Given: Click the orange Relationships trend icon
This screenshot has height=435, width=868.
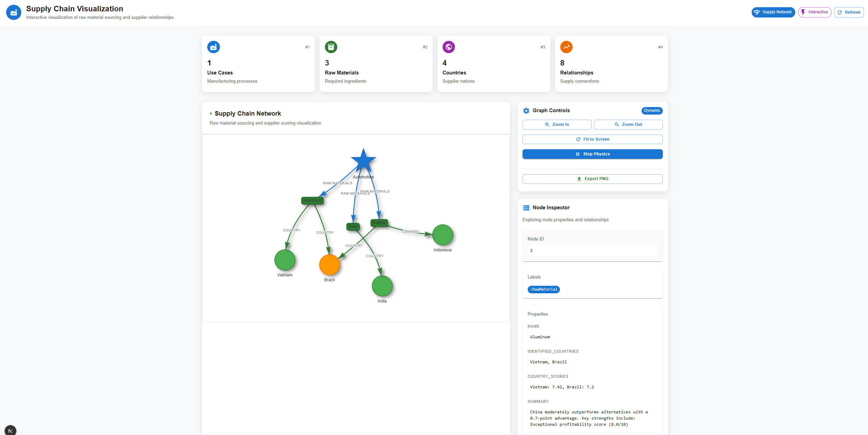Looking at the screenshot, I should (566, 47).
